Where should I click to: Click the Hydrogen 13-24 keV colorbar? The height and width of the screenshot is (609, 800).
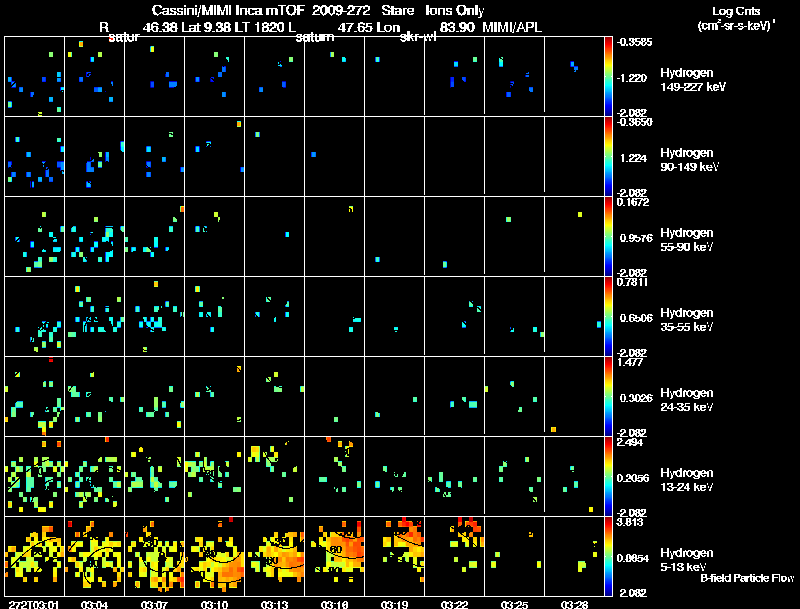pos(608,476)
